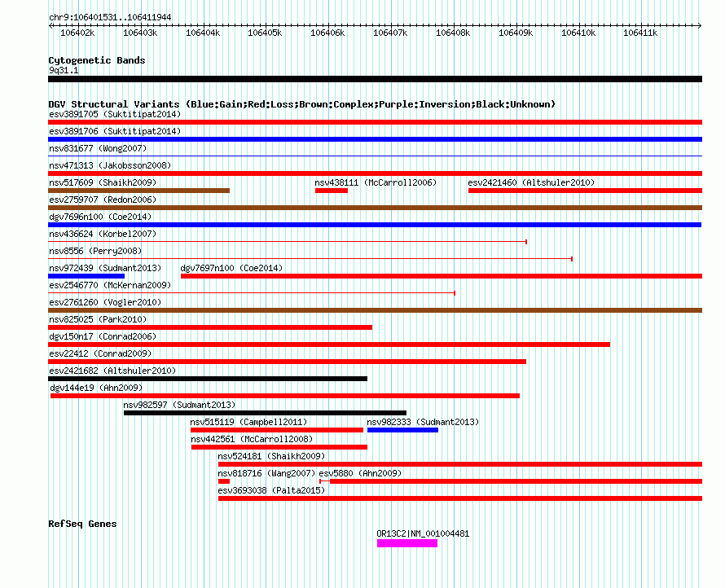Screen dimensions: 725x588
Task: Open the OR13C2|NM_001004481 gene label
Action: tap(423, 533)
